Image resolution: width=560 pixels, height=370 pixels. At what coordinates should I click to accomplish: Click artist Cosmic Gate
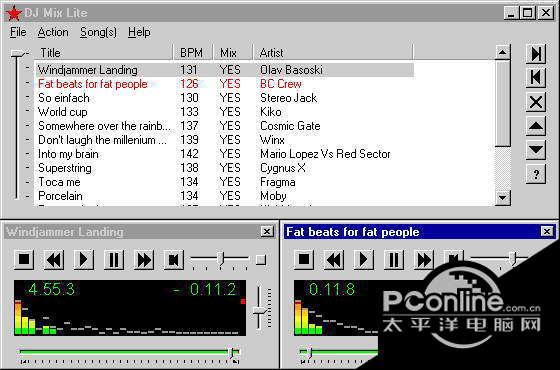coord(290,126)
